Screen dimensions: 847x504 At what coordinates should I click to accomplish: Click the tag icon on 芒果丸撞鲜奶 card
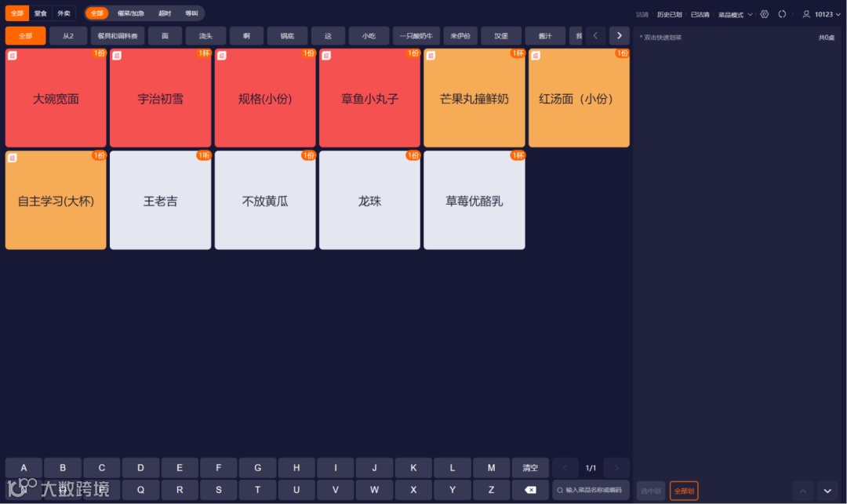431,56
